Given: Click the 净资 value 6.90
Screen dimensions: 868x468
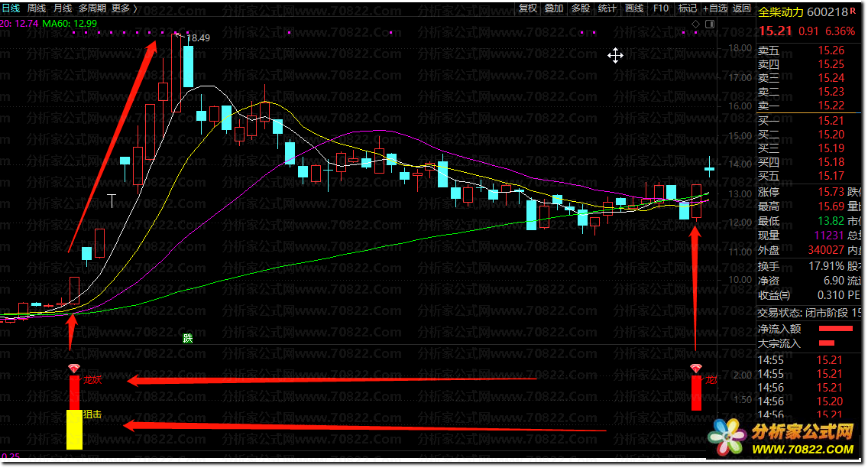Looking at the screenshot, I should [x=834, y=281].
